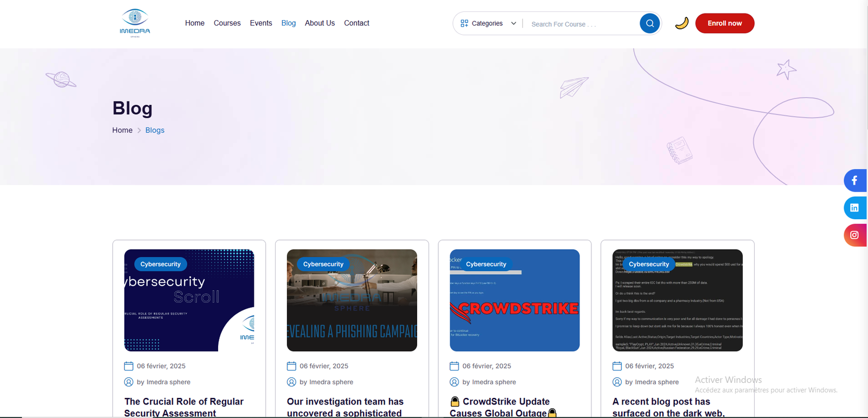Click calendar icon on first blog card
The image size is (868, 418).
129,366
